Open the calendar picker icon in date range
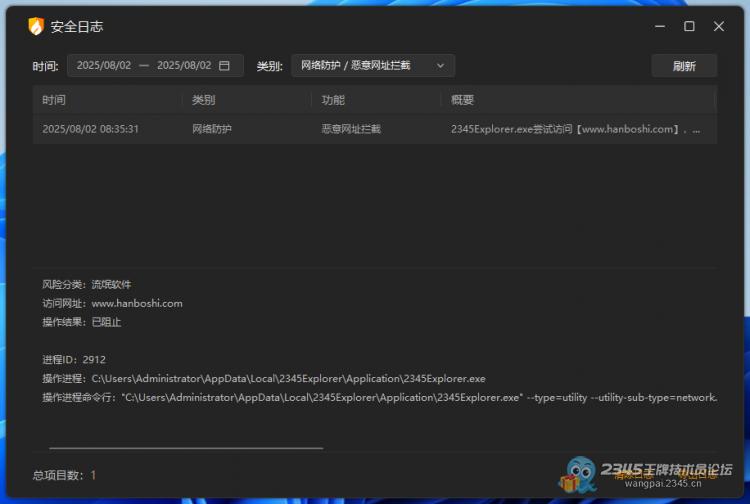750x504 pixels. click(x=224, y=66)
